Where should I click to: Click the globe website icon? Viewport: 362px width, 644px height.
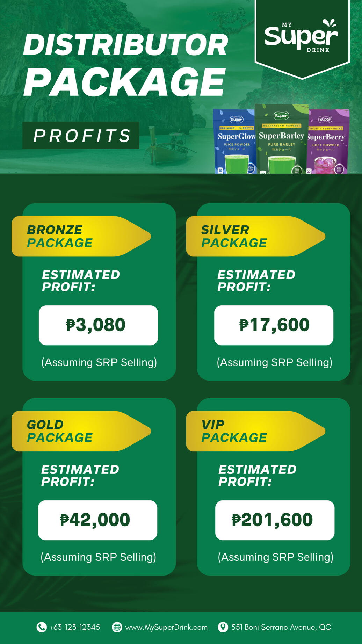click(x=117, y=627)
